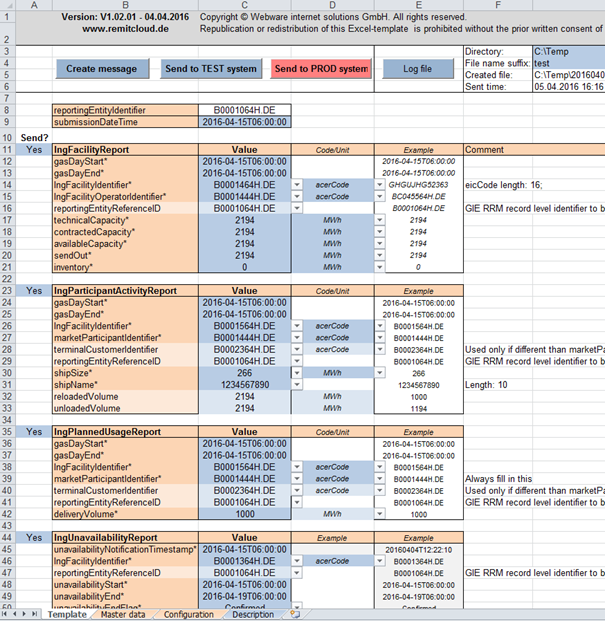Open dropdown beside the B0001464H.DE value
Screen dimensions: 605x621
tap(298, 185)
